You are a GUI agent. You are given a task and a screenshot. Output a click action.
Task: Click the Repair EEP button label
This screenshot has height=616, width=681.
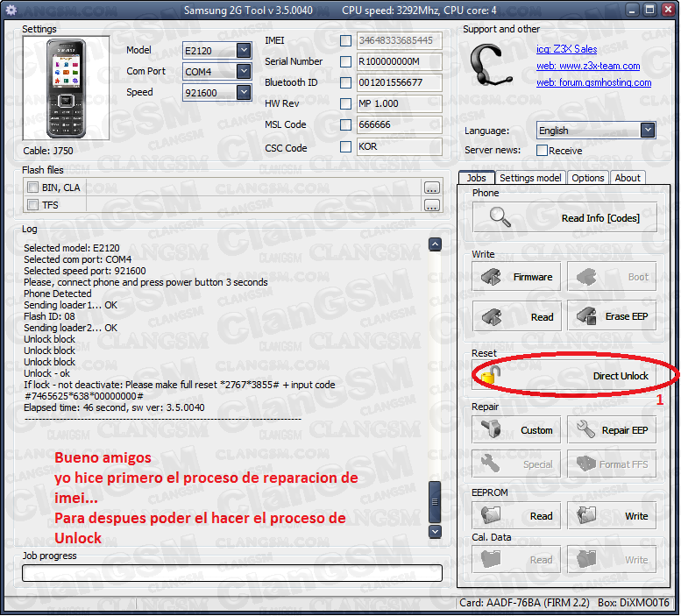(x=625, y=430)
